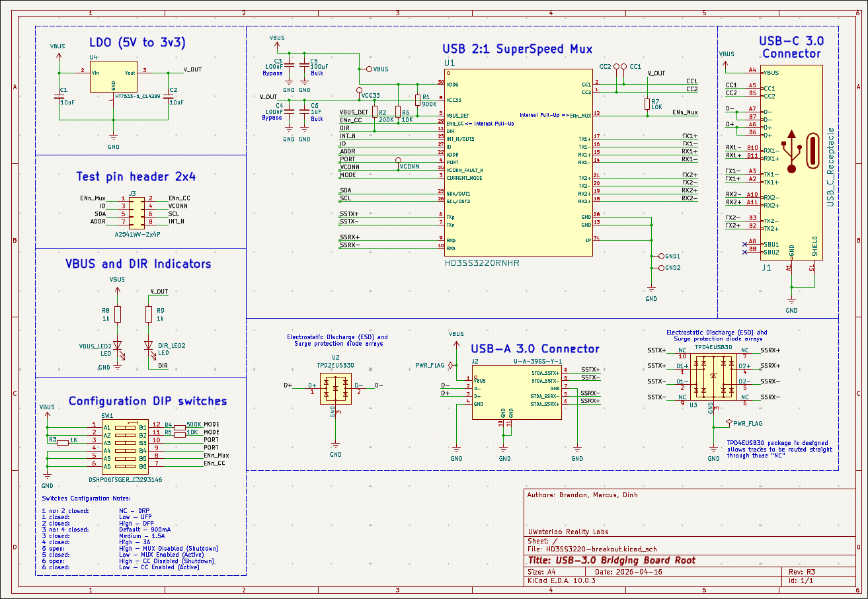868x599 pixels.
Task: Click the "Id: 1/1" field
Action: [801, 580]
